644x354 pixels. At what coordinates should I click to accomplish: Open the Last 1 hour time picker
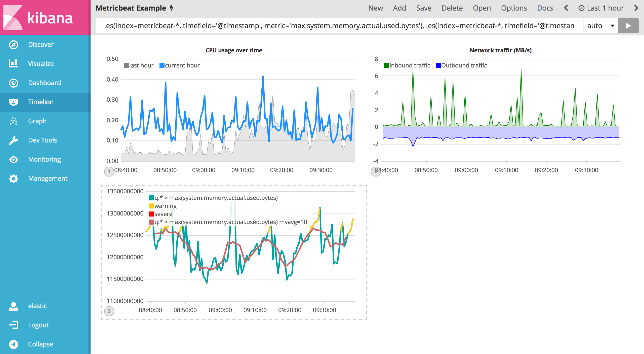(x=601, y=8)
